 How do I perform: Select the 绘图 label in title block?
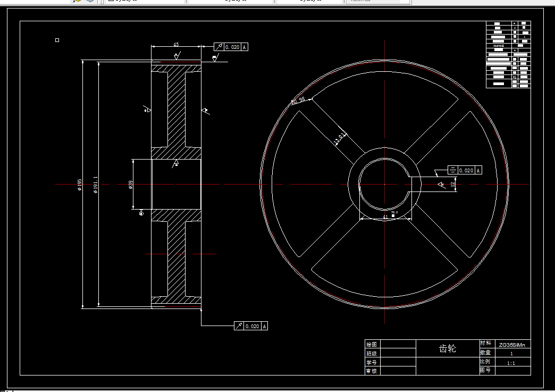coord(372,344)
